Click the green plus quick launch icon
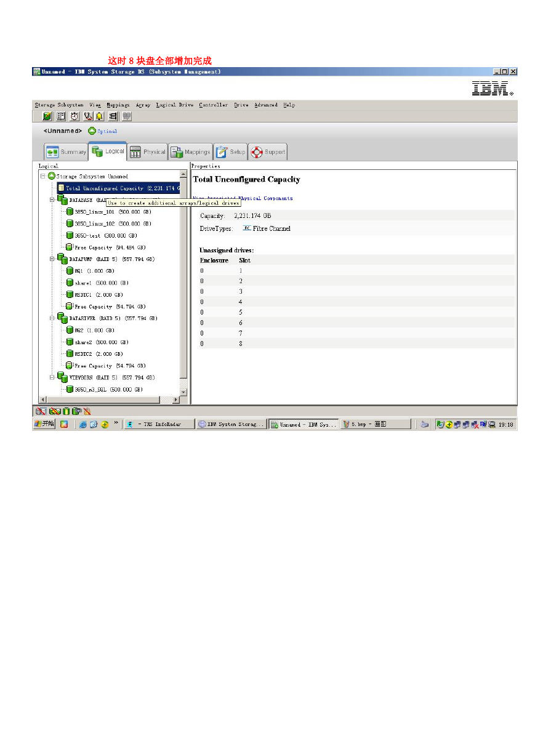Viewport: 535px width, 756px height. click(105, 424)
